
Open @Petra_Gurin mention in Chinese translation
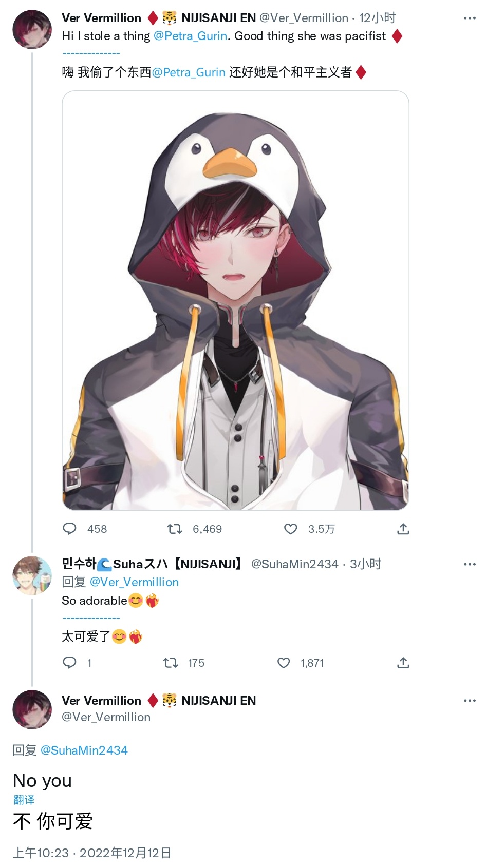coord(189,72)
